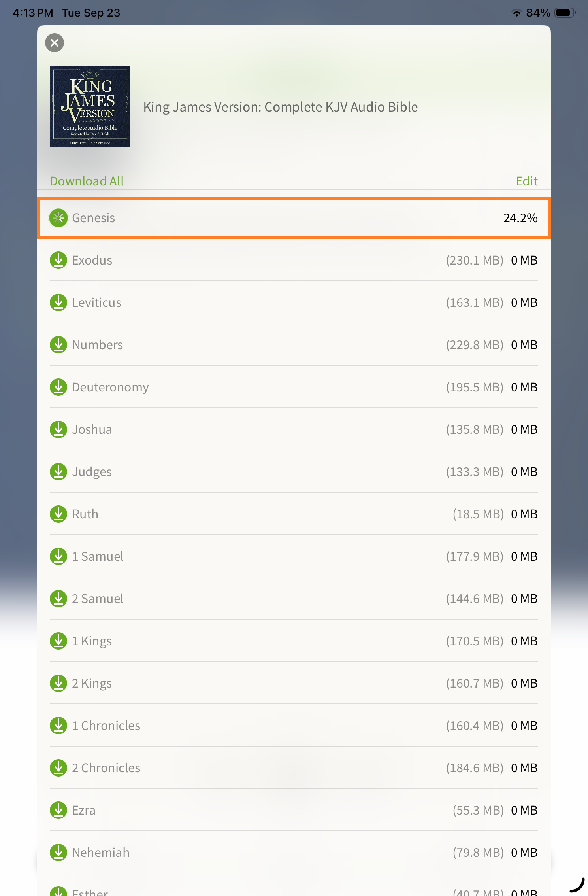Screen dimensions: 588x896
Task: Start the Deuteronomy download via its icon
Action: tap(58, 387)
